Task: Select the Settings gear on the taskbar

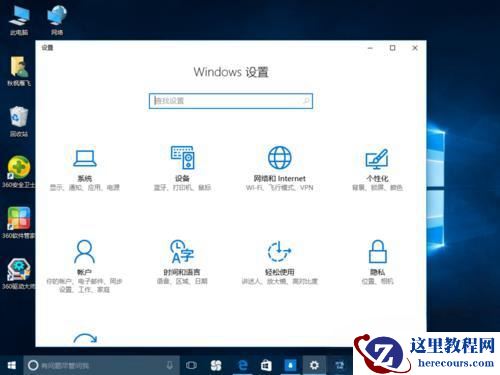Action: [314, 365]
